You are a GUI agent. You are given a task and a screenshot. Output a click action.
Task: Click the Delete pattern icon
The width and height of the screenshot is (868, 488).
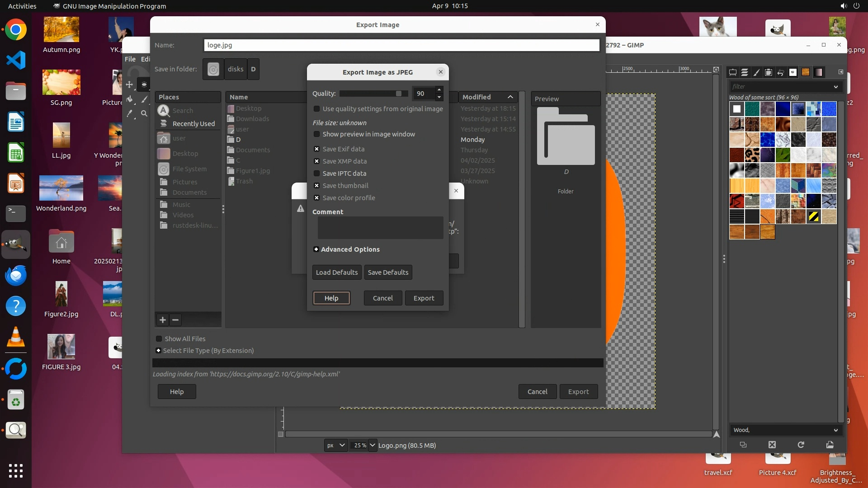[x=772, y=445]
